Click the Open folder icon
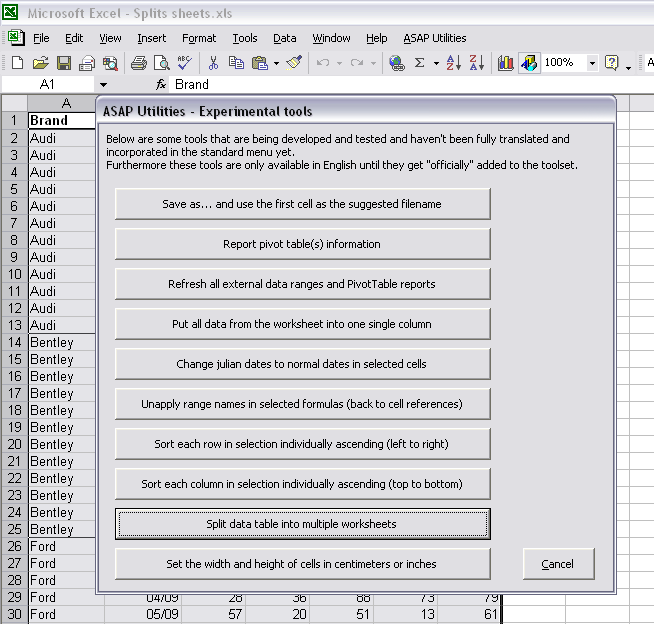Screen dimensions: 654x624 click(40, 63)
